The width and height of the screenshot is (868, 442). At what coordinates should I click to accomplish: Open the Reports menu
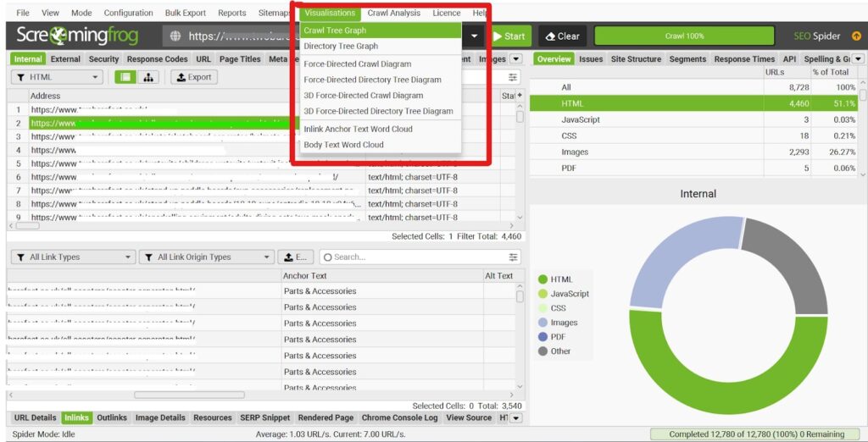click(232, 13)
